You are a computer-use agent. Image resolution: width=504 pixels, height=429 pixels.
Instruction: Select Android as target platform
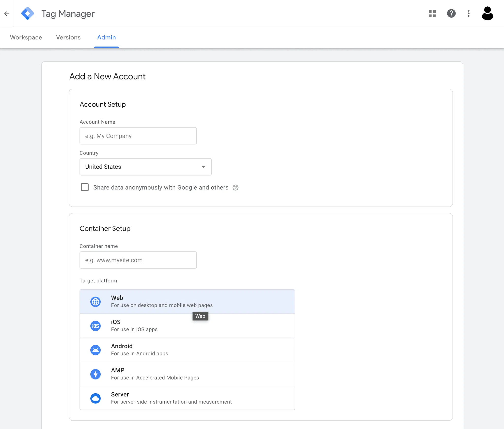pyautogui.click(x=187, y=350)
